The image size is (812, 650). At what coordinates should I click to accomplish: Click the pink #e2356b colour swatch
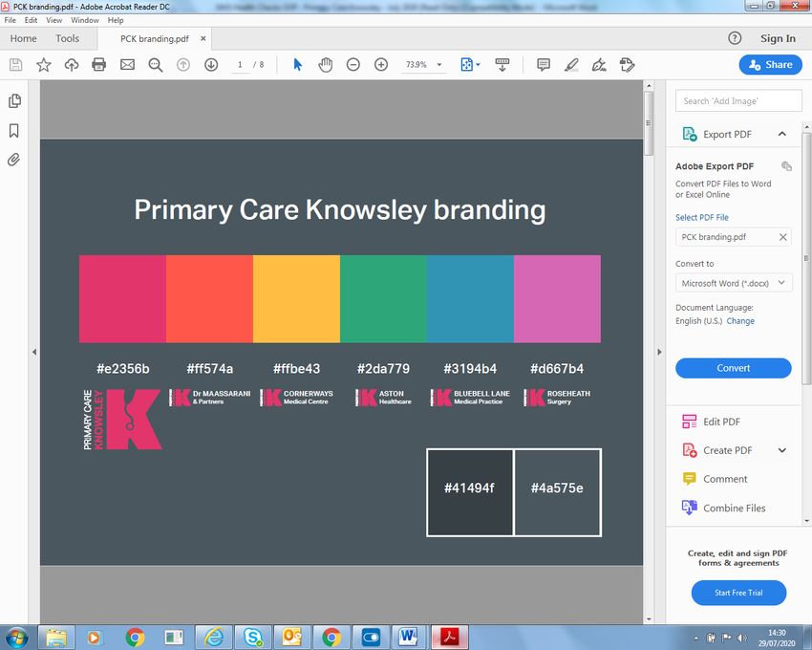(122, 298)
